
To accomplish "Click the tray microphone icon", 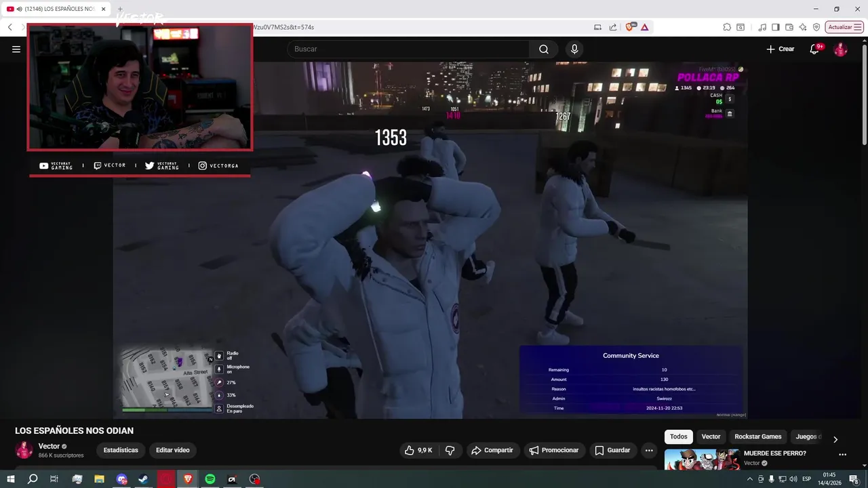I will click(x=772, y=479).
